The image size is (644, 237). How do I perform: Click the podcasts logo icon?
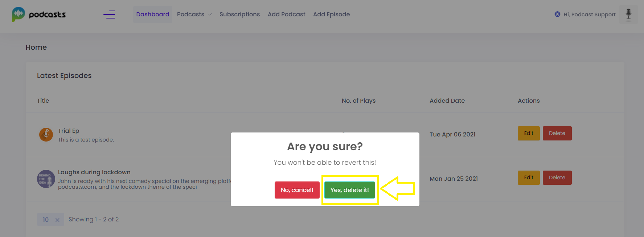click(x=19, y=14)
